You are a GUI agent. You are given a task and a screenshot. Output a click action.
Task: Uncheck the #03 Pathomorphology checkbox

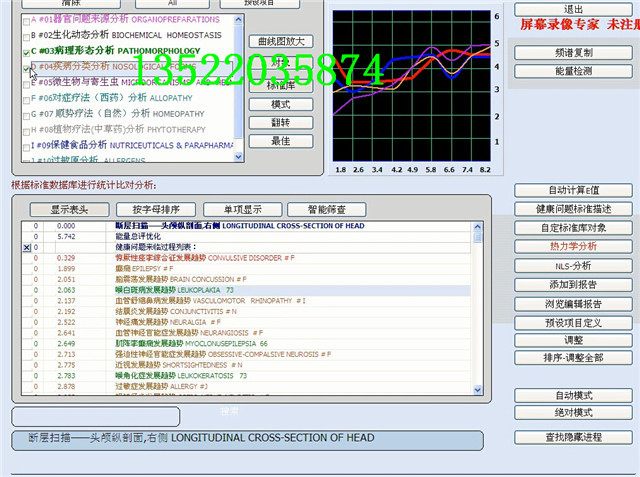[x=25, y=51]
